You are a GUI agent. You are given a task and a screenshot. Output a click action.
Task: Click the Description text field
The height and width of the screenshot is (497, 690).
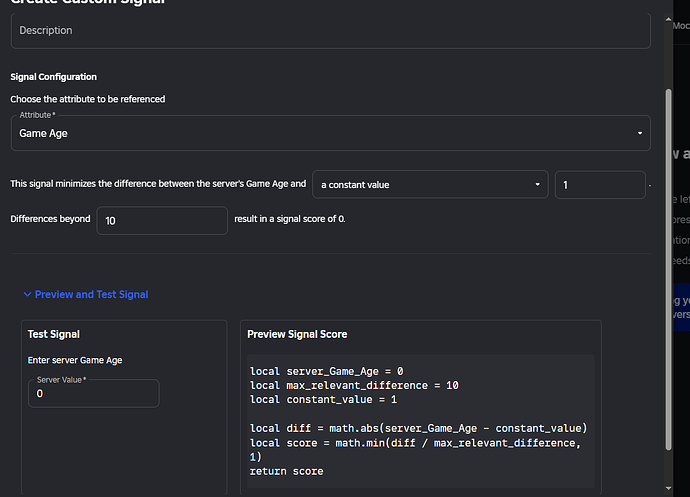[330, 31]
